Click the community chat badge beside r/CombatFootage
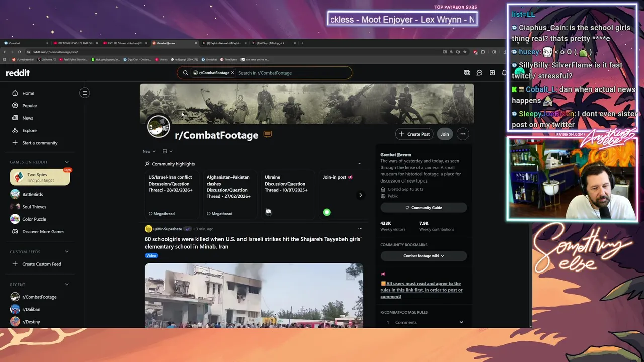 268,134
